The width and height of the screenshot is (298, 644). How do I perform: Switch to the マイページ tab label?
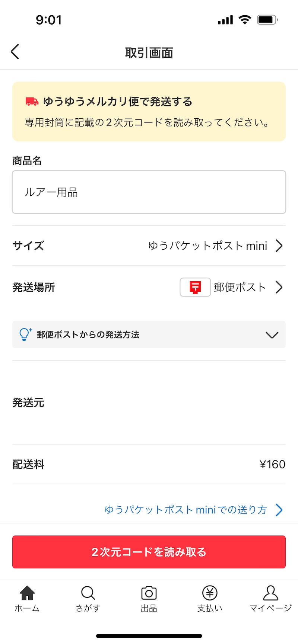click(270, 608)
